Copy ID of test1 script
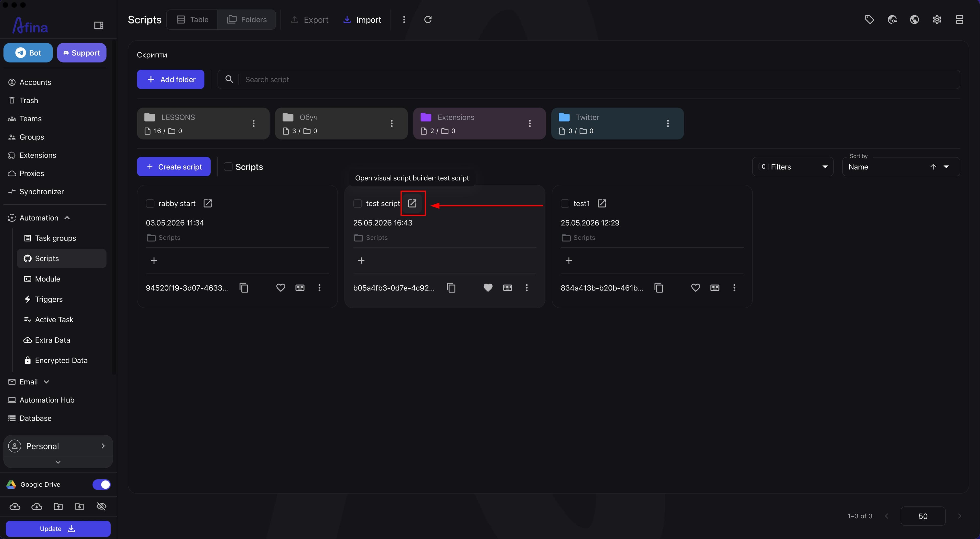The width and height of the screenshot is (980, 539). coord(658,288)
